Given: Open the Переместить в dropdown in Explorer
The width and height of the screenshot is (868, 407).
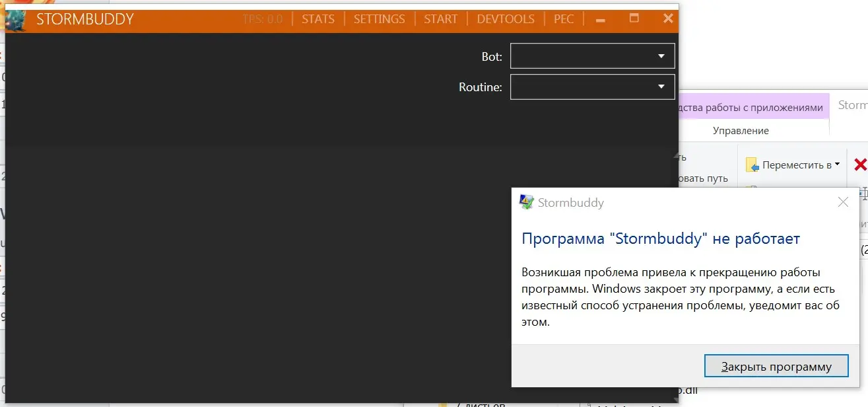Looking at the screenshot, I should pyautogui.click(x=793, y=165).
